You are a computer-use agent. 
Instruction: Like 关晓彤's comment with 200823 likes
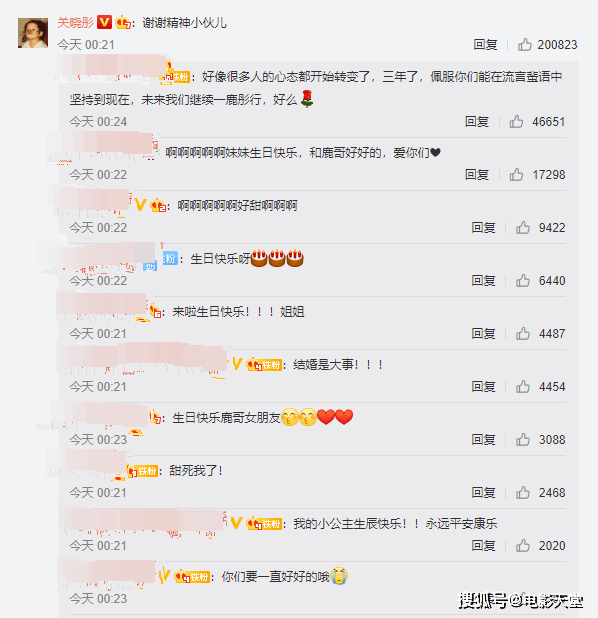coord(525,45)
